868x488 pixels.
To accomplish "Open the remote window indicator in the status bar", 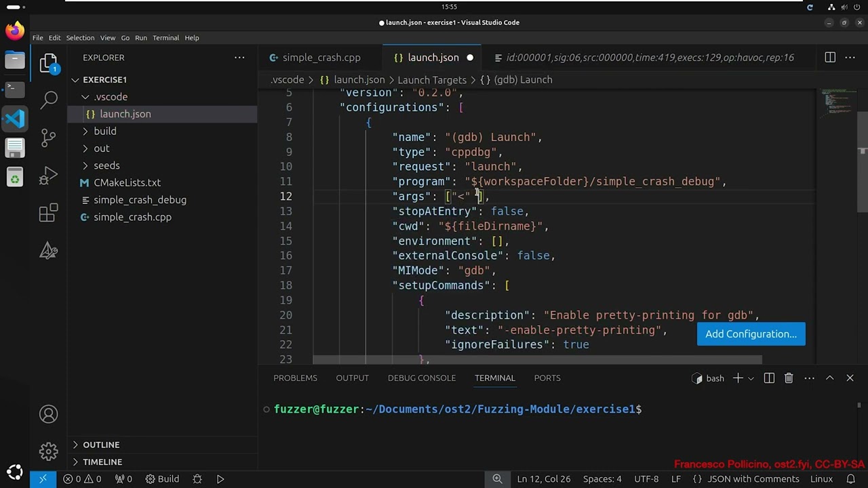I will pyautogui.click(x=43, y=479).
